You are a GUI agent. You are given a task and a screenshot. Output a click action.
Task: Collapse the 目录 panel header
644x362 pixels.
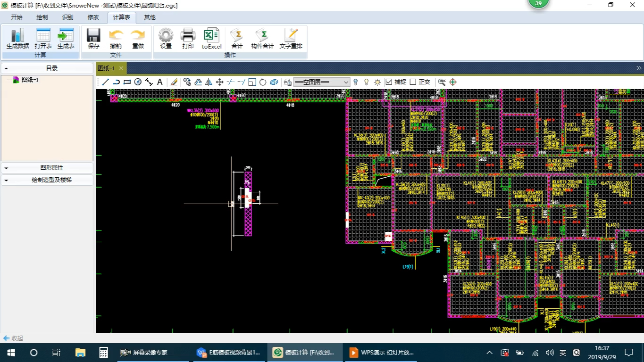(x=47, y=68)
